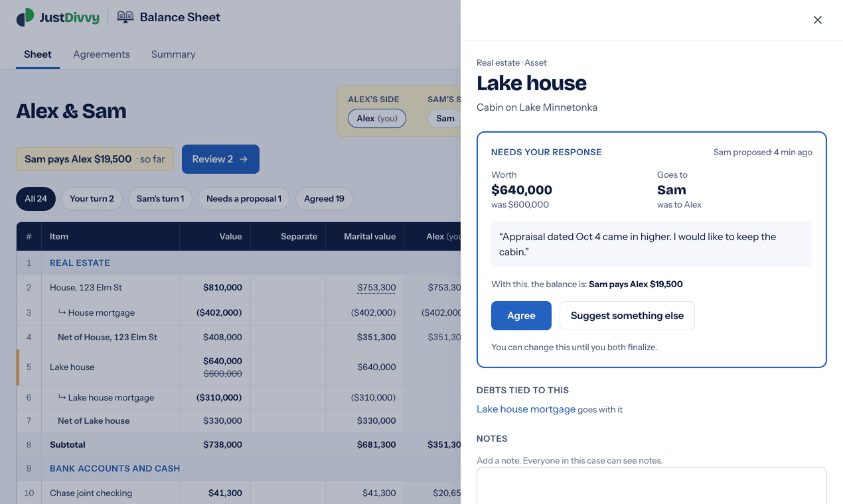This screenshot has height=504, width=843.
Task: Click the $330,000 marital value of Net of Lake house
Action: pos(376,420)
